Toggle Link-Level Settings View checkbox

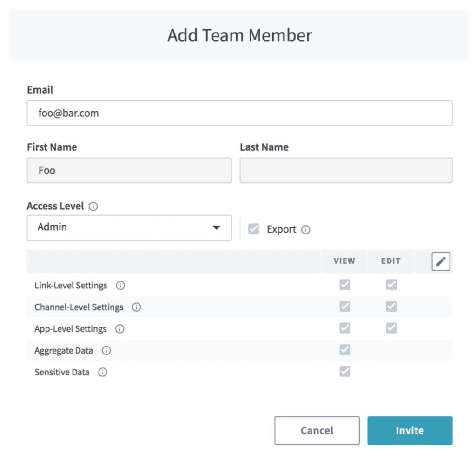[x=344, y=285]
